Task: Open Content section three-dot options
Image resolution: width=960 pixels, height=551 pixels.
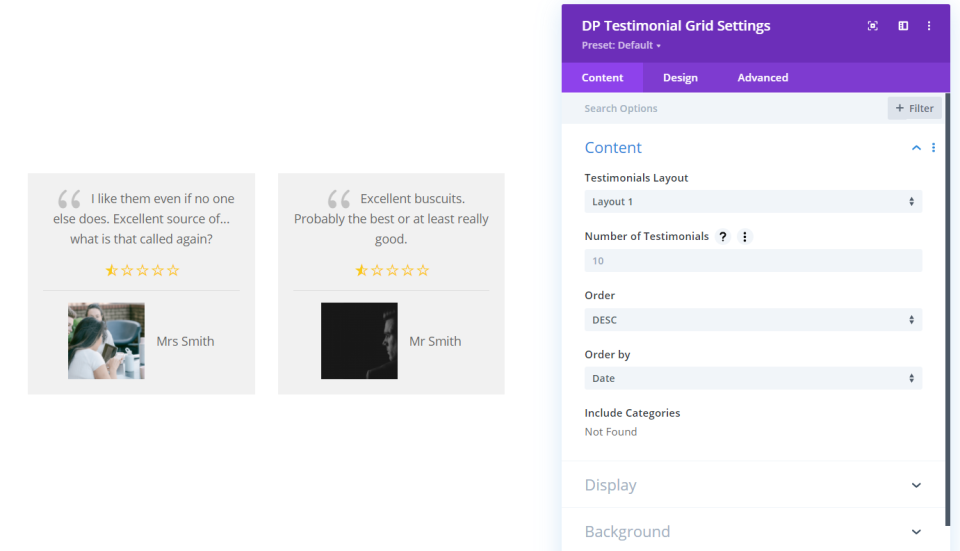Action: (934, 148)
